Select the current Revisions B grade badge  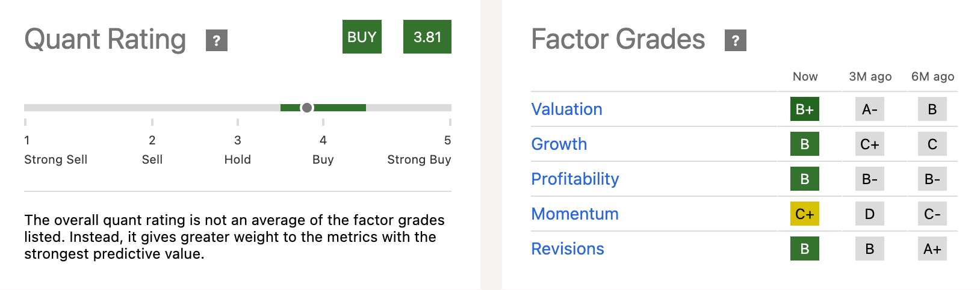click(805, 248)
